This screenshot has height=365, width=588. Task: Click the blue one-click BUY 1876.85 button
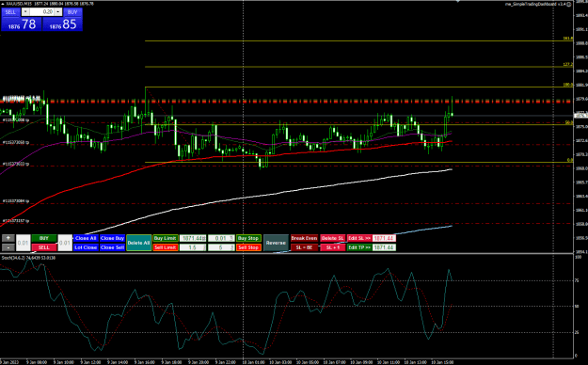click(62, 24)
